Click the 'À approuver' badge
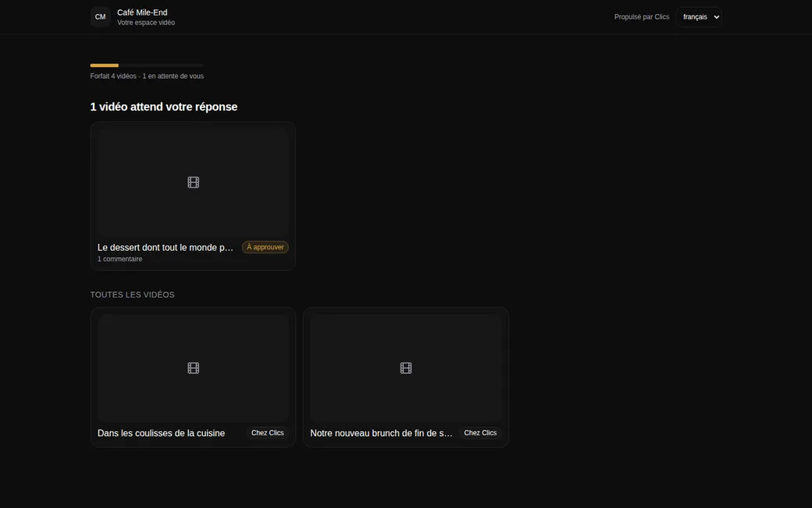The image size is (812, 508). (265, 247)
